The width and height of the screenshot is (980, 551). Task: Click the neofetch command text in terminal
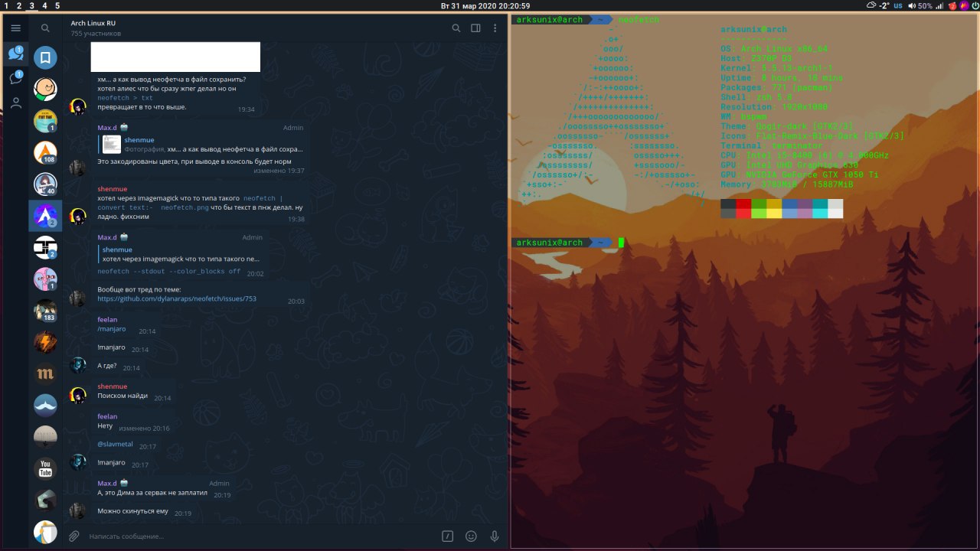[639, 19]
